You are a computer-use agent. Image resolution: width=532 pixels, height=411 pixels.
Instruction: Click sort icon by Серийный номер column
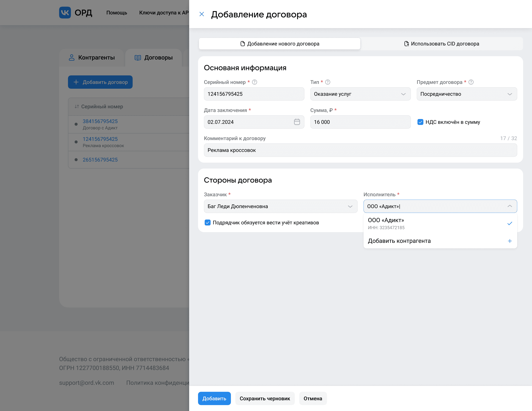click(77, 106)
